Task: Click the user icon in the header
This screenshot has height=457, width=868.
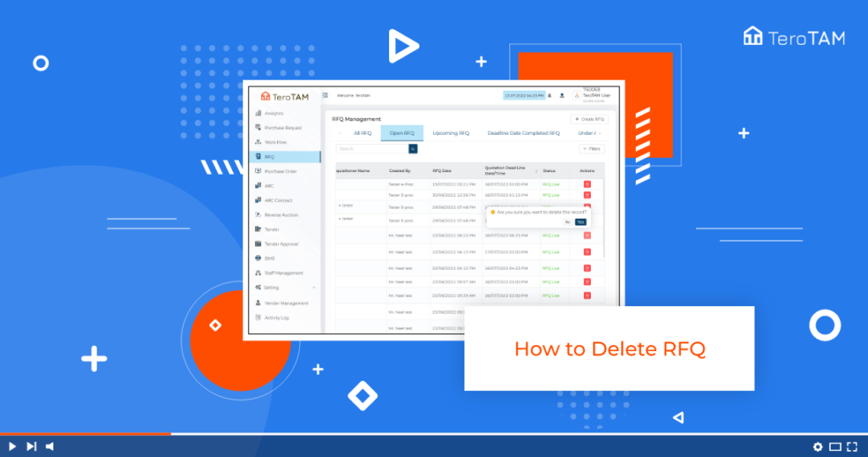Action: tap(562, 95)
